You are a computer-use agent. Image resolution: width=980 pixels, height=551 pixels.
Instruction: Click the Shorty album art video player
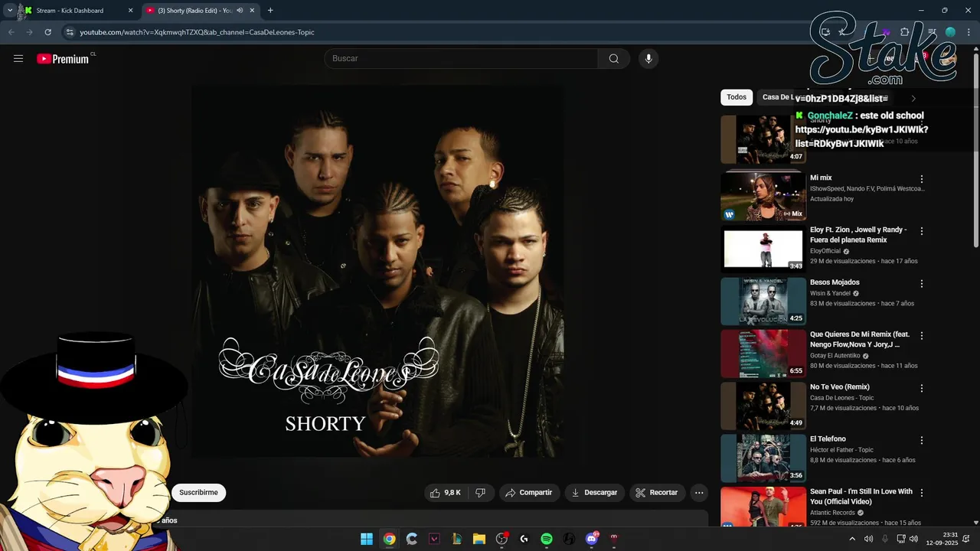377,271
